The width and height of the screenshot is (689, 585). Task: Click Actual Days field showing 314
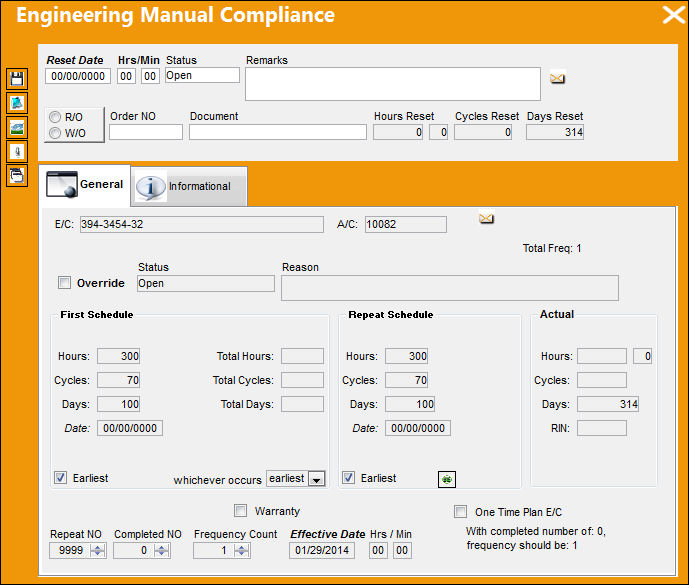point(608,404)
